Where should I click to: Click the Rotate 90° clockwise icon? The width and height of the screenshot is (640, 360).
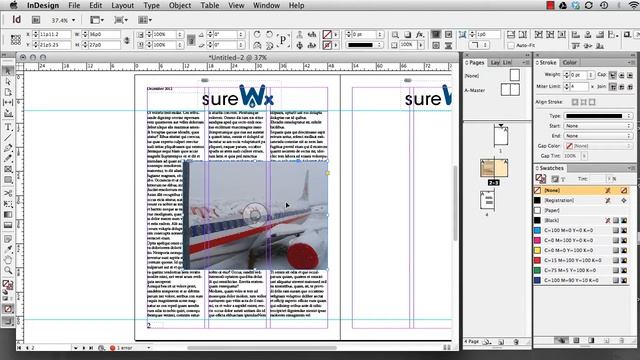(x=257, y=35)
